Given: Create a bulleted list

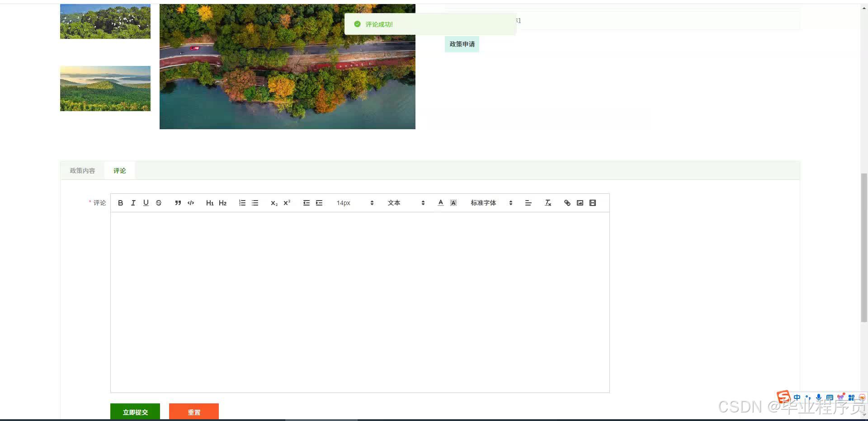Looking at the screenshot, I should pyautogui.click(x=255, y=203).
